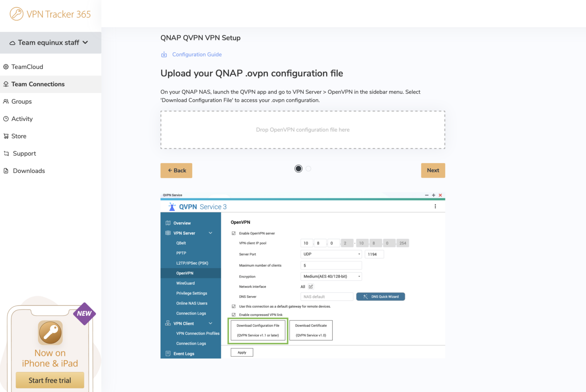The height and width of the screenshot is (392, 586).
Task: Click the Next button
Action: click(x=433, y=170)
